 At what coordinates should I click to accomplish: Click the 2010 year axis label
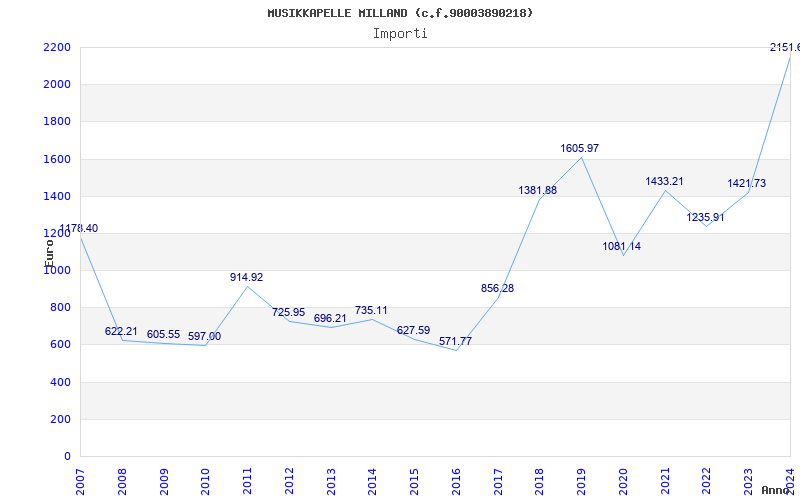coord(205,482)
